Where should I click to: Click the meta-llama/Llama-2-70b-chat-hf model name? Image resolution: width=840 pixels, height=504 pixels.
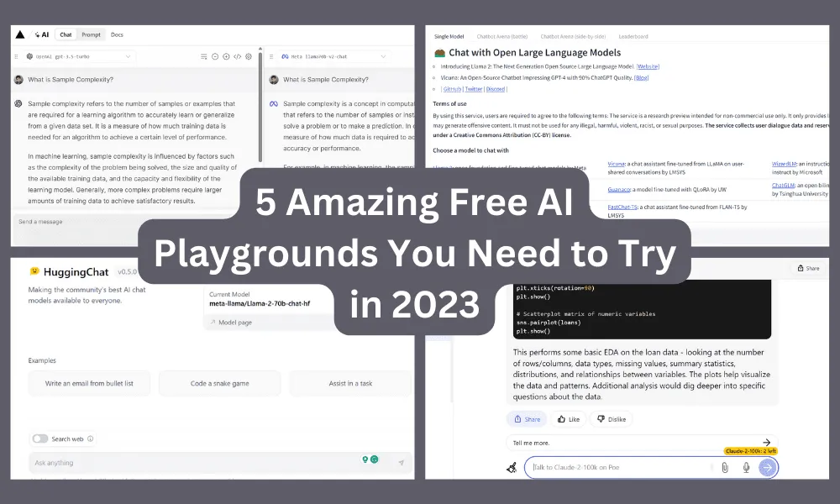[x=260, y=304]
